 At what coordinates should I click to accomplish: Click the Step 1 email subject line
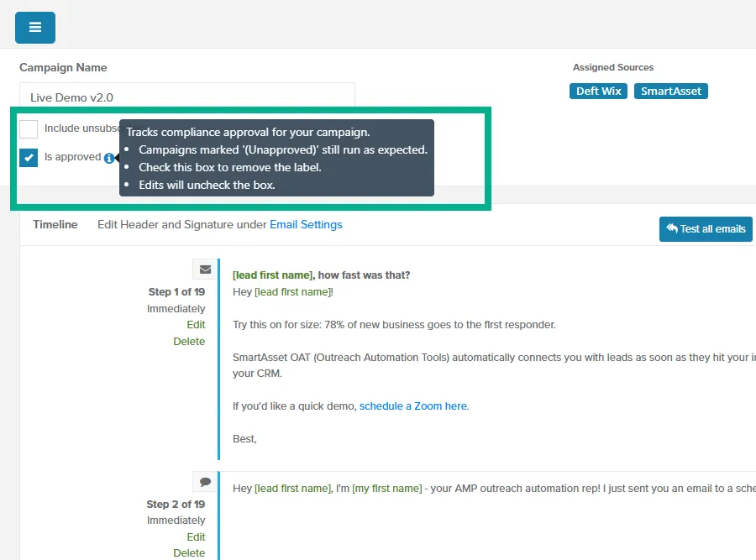click(321, 275)
